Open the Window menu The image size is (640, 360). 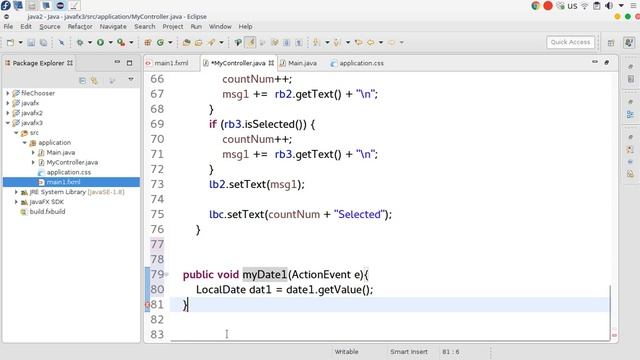(x=220, y=27)
